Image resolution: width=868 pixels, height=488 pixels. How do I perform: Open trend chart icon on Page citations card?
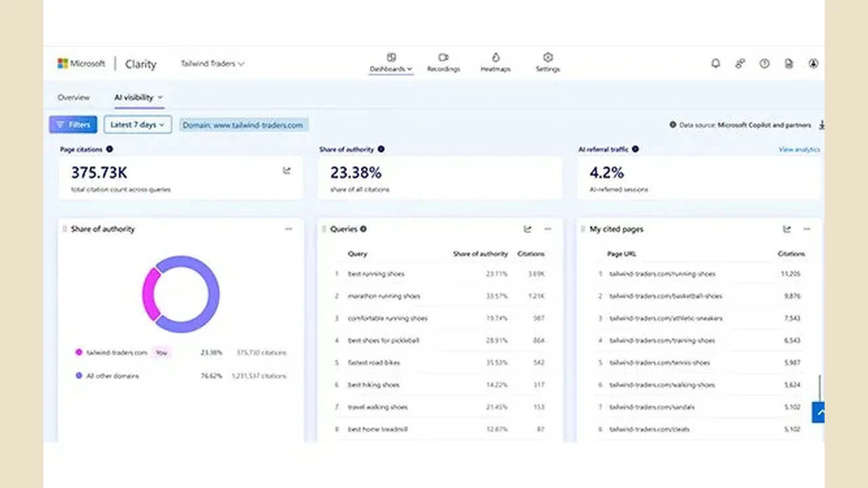(x=287, y=171)
